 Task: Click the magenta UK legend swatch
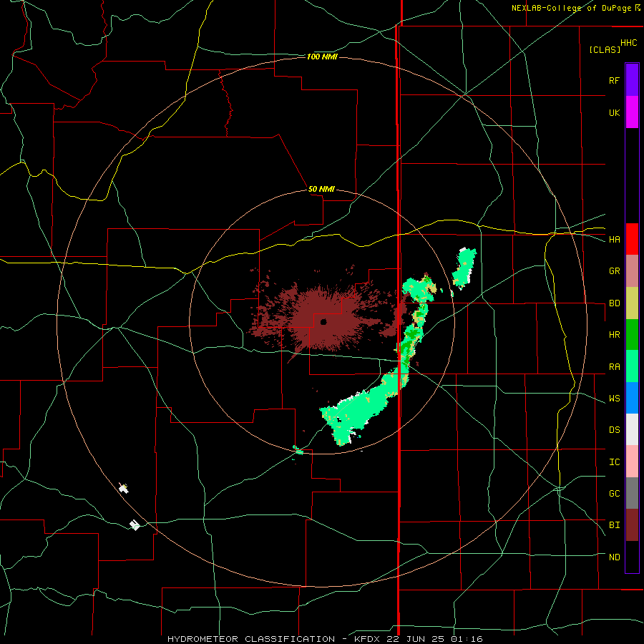tap(632, 112)
